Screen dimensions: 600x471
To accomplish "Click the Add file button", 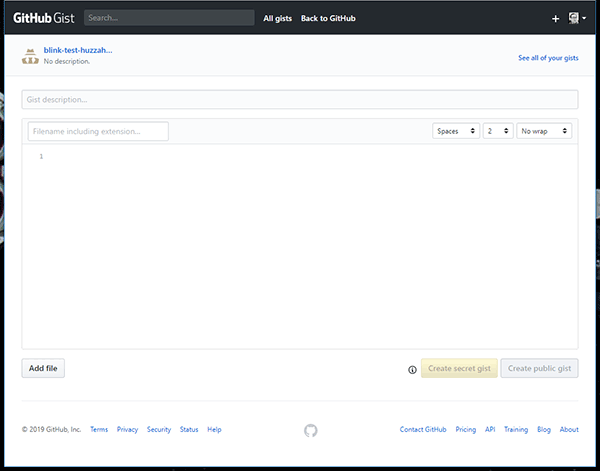I will (x=43, y=368).
